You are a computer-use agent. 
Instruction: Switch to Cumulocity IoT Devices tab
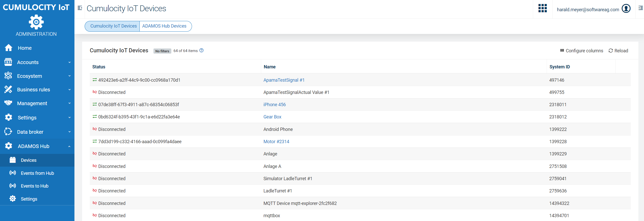[x=112, y=26]
